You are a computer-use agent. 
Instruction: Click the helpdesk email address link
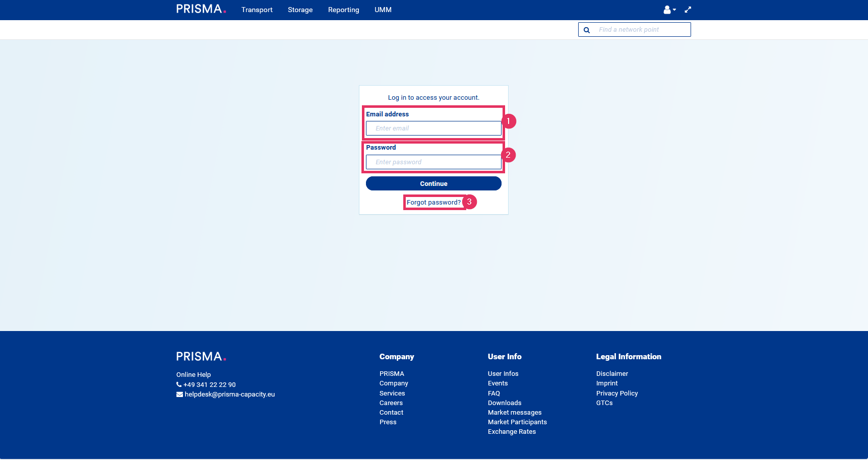pyautogui.click(x=229, y=395)
